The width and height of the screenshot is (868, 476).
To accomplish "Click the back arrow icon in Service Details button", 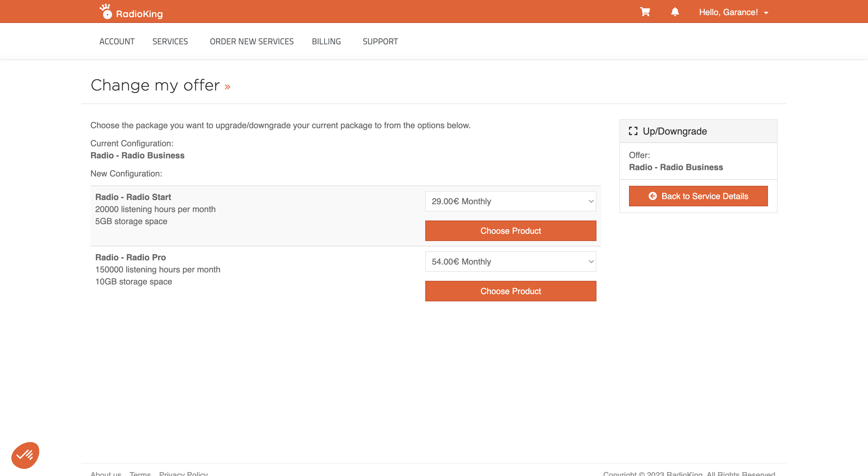I will point(652,196).
